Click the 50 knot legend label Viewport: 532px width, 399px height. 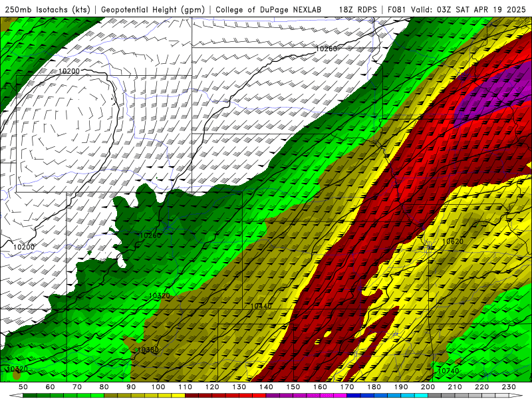coord(23,387)
